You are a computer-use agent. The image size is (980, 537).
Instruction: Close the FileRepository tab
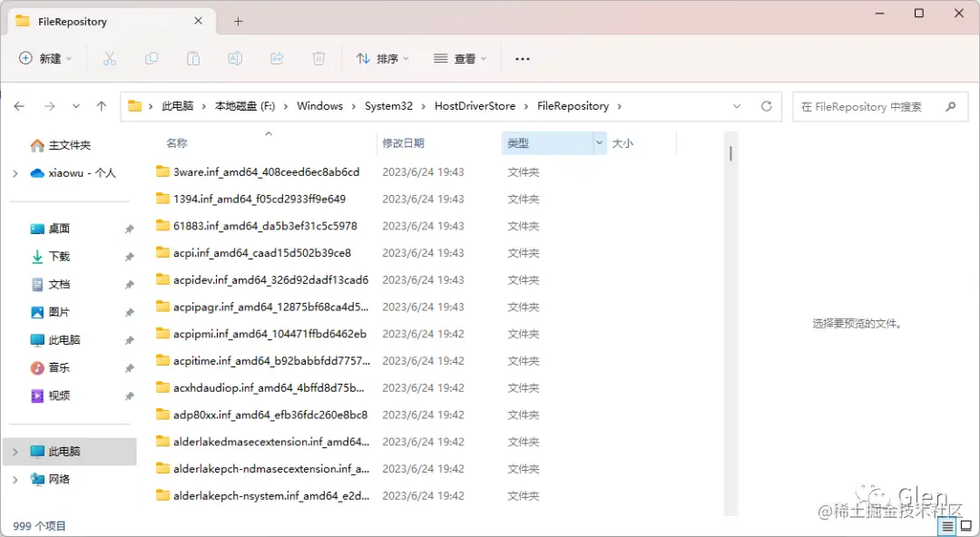(x=198, y=21)
